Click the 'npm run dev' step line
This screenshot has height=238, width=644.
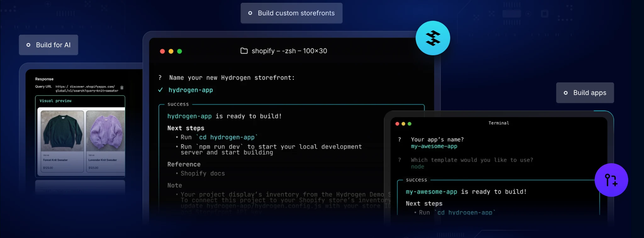click(271, 149)
